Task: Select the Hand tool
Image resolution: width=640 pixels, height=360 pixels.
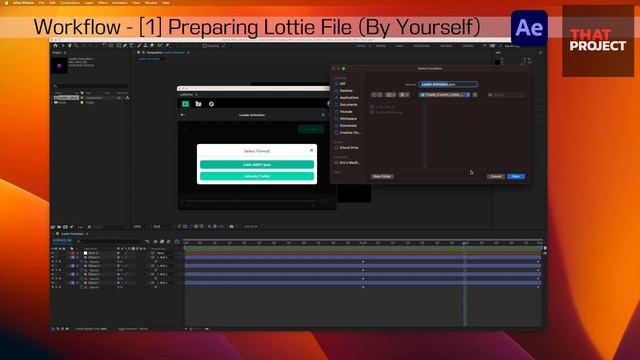Action: pos(70,46)
